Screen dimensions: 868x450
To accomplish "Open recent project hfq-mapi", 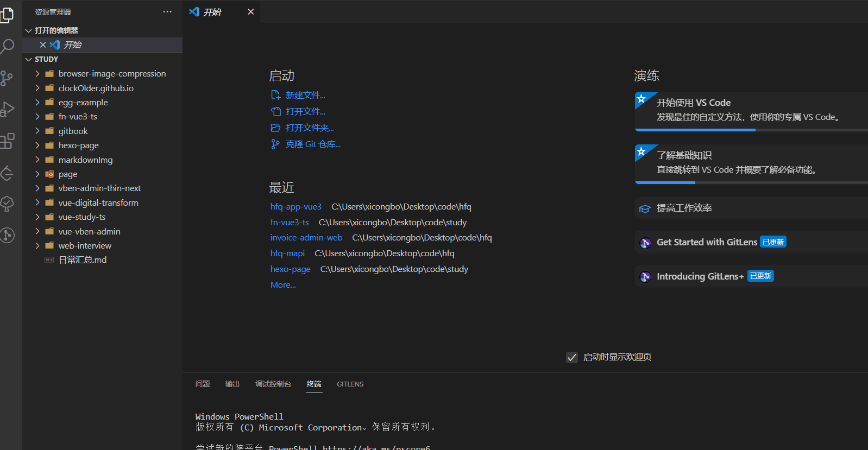I will tap(287, 253).
